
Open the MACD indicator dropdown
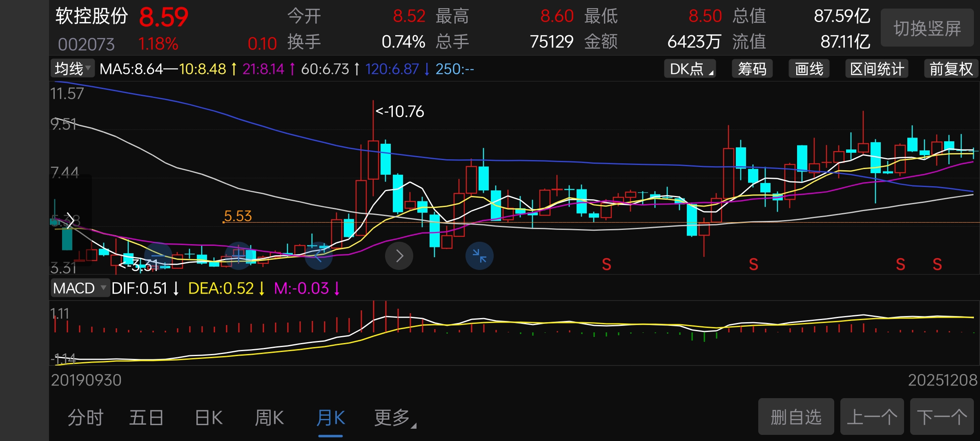[80, 288]
